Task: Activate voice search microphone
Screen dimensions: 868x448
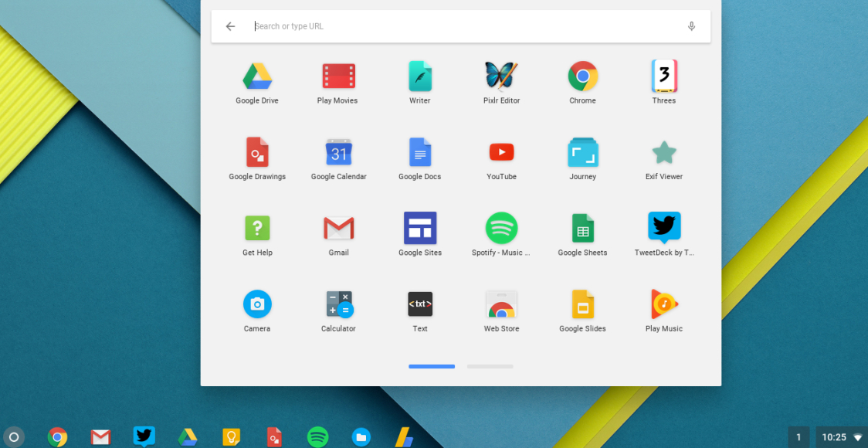Action: click(691, 26)
